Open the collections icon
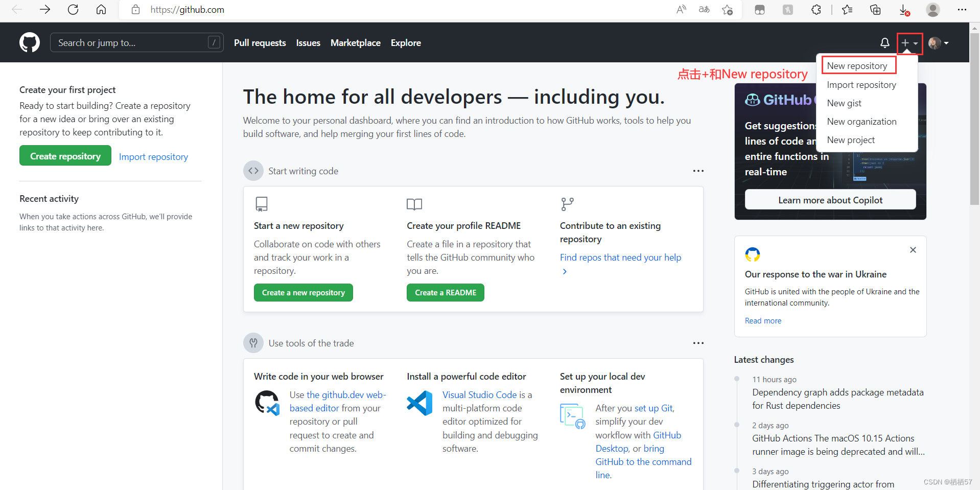Screen dimensions: 980x490 coord(875,9)
